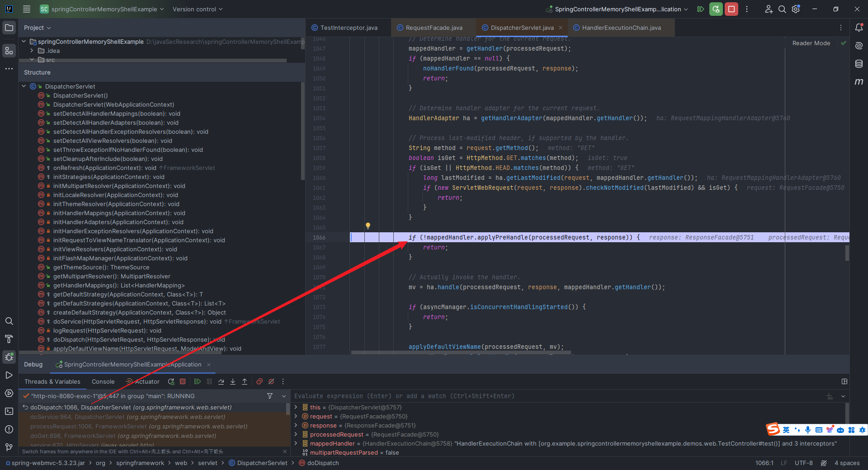Open Code With Me user icon
The image size is (868, 470).
(x=769, y=9)
